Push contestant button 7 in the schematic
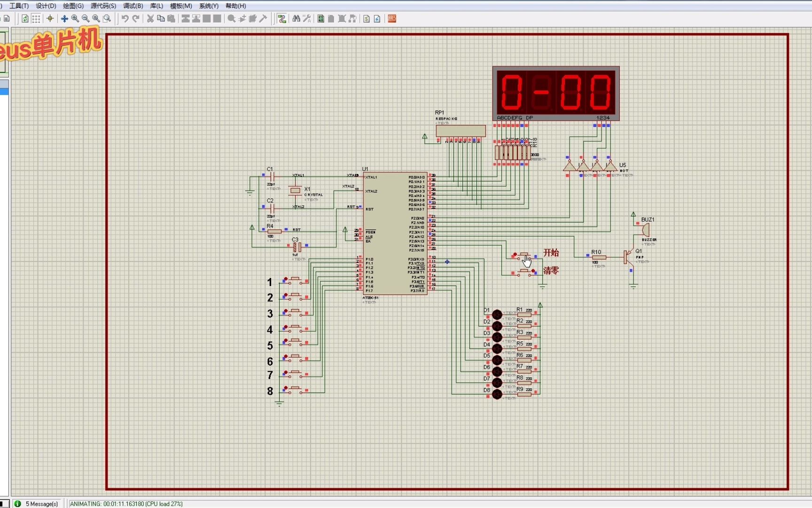The image size is (812, 508). 295,373
